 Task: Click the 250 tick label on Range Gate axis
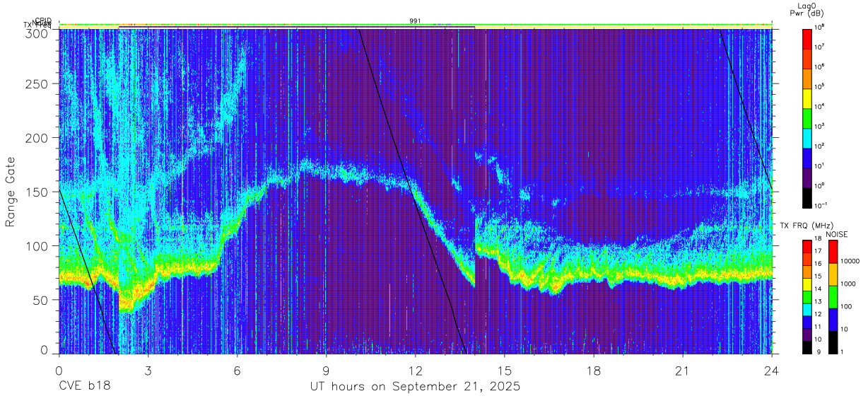(x=37, y=84)
